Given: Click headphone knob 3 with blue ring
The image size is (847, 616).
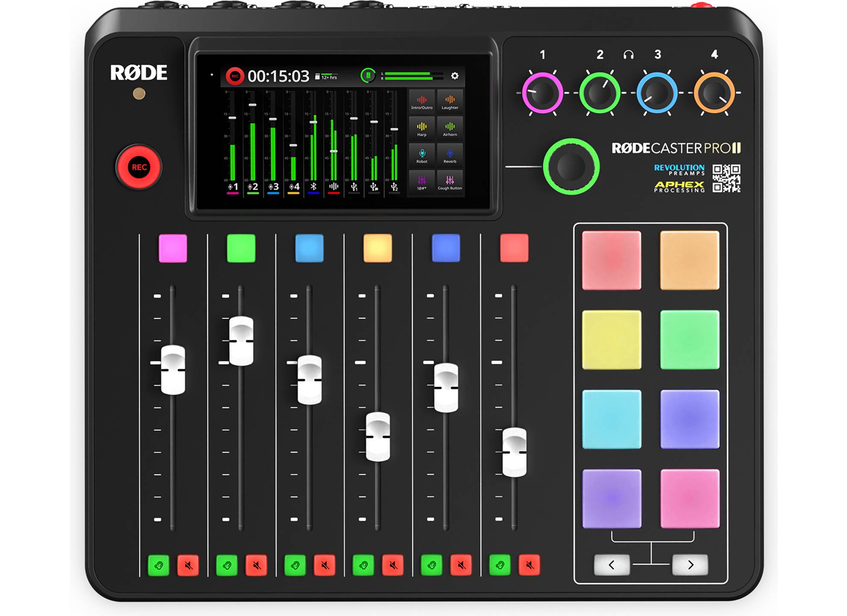Looking at the screenshot, I should [657, 93].
